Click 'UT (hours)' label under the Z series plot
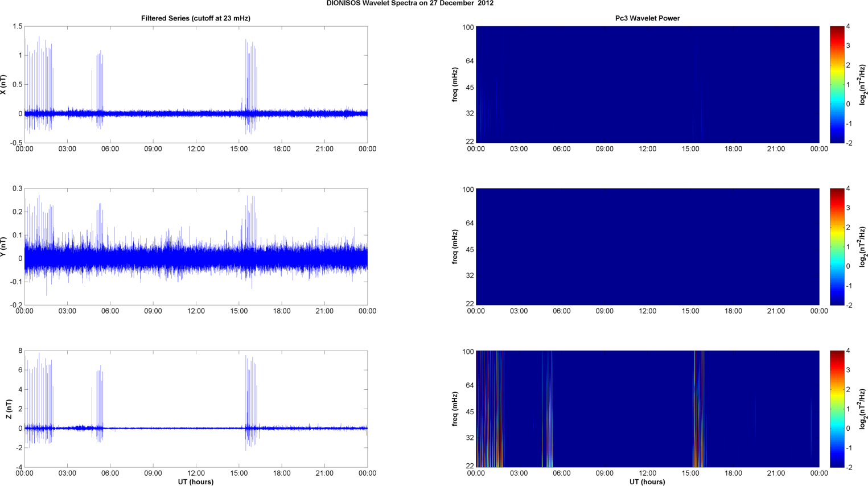 tap(196, 481)
